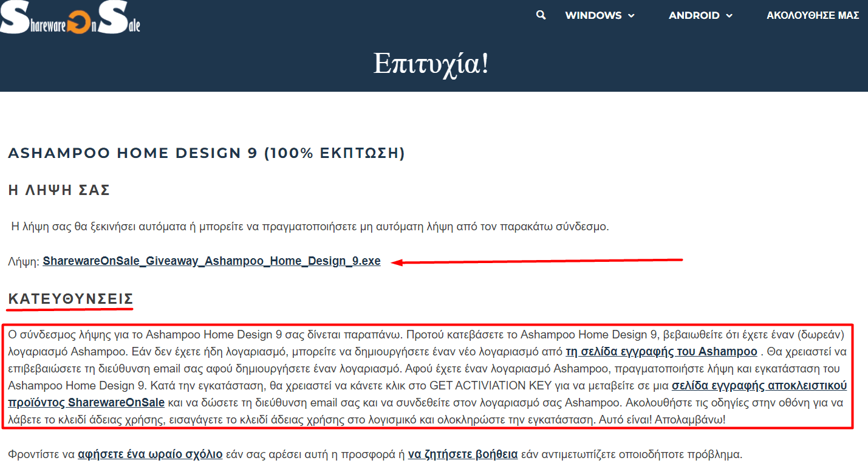Open the WINDOWS menu item
The width and height of the screenshot is (868, 466).
tap(593, 16)
